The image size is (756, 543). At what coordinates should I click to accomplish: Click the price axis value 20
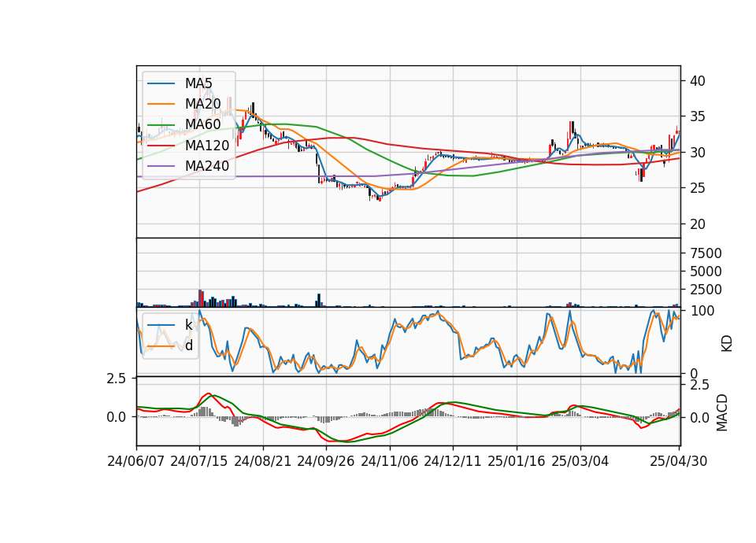coord(697,224)
